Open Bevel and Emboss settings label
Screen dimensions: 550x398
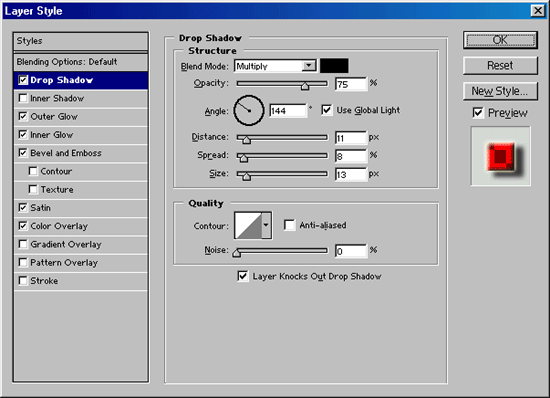coord(66,153)
